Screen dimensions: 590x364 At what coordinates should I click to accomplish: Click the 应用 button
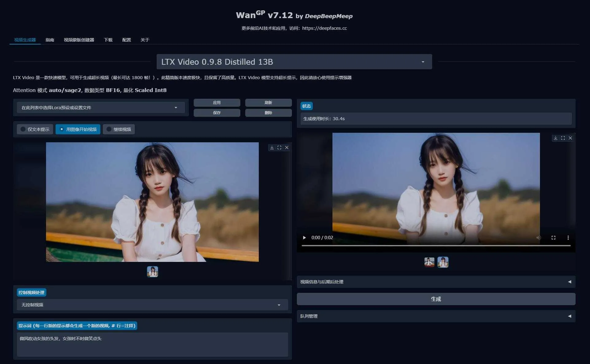point(217,103)
